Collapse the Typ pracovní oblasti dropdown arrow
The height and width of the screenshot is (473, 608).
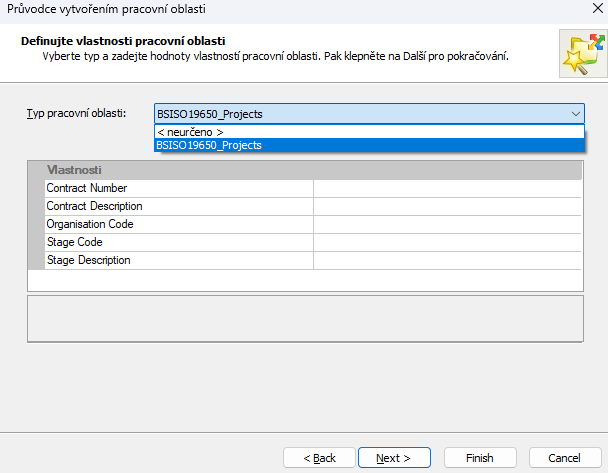575,114
